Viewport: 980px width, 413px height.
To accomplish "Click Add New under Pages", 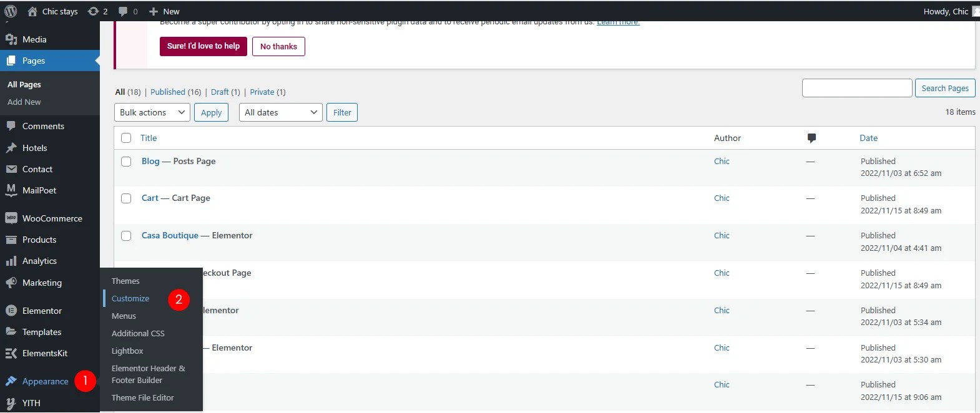I will pyautogui.click(x=24, y=102).
